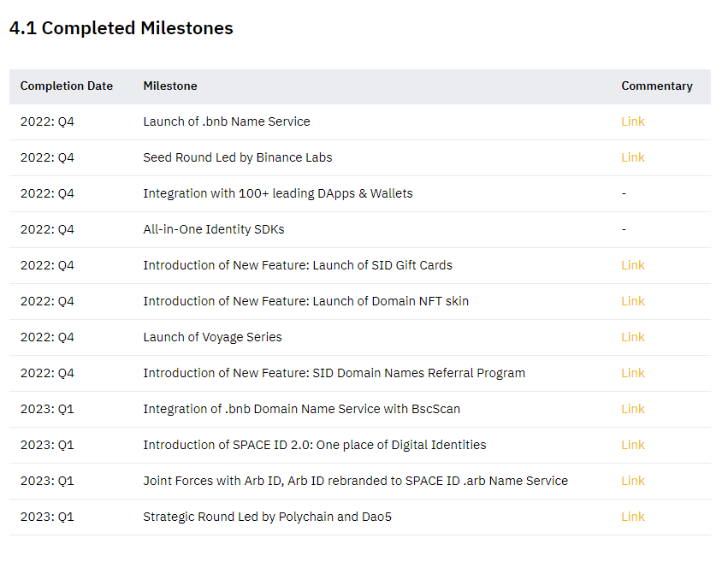Screen dimensions: 728x562
Task: Click the Commentary column header
Action: coord(657,86)
